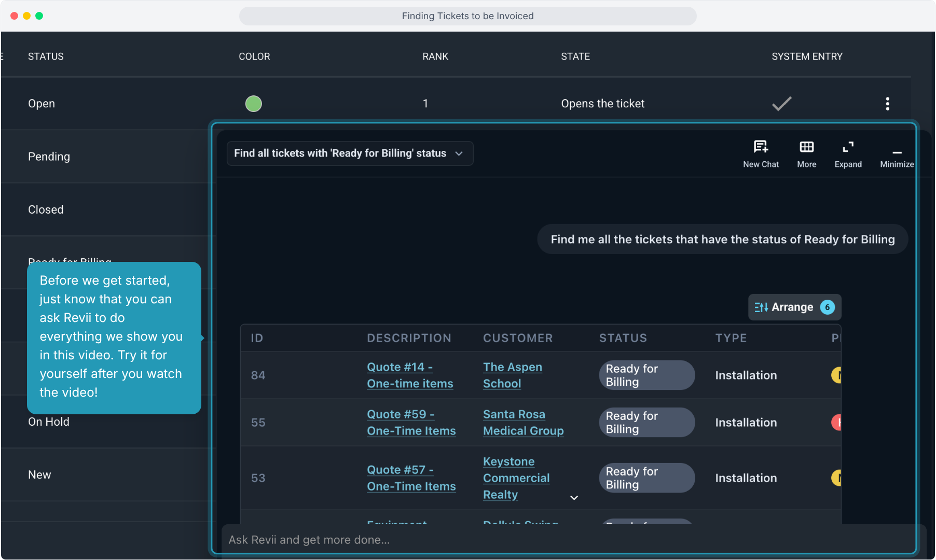Screen dimensions: 936x560
Task: Click the window title 'Finding Tickets to be Invoiced'
Action: pos(467,16)
